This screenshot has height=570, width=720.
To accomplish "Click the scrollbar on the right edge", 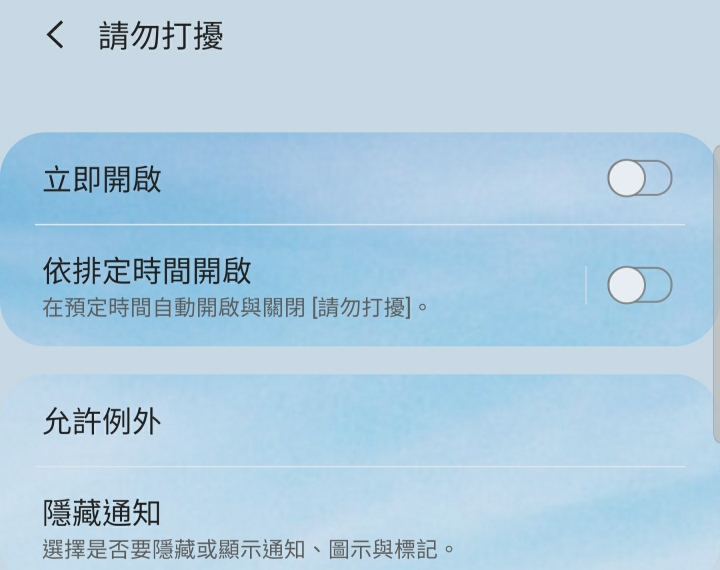I will click(x=717, y=294).
